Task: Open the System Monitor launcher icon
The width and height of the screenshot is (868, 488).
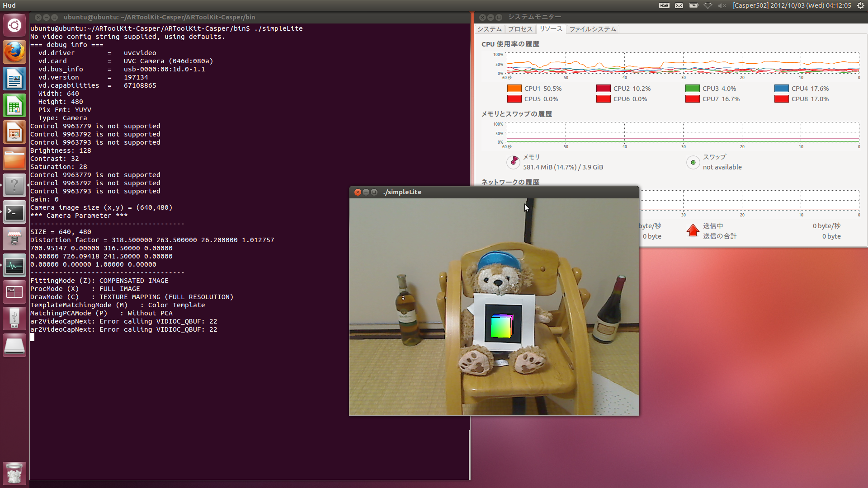Action: pos(14,266)
